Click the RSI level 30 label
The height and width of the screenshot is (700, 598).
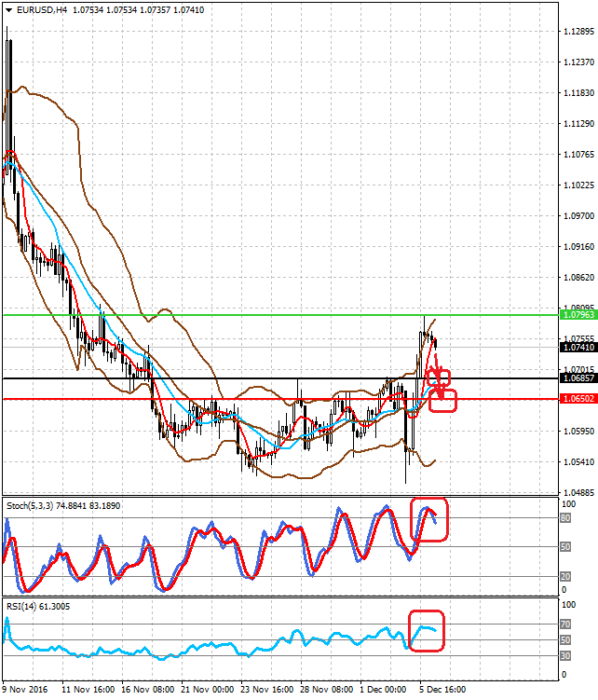click(565, 656)
